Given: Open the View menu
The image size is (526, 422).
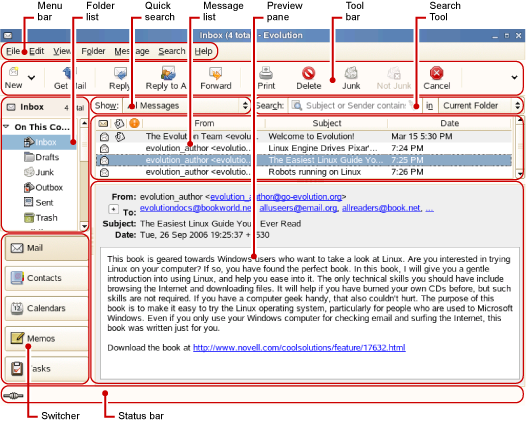Looking at the screenshot, I should pos(62,51).
